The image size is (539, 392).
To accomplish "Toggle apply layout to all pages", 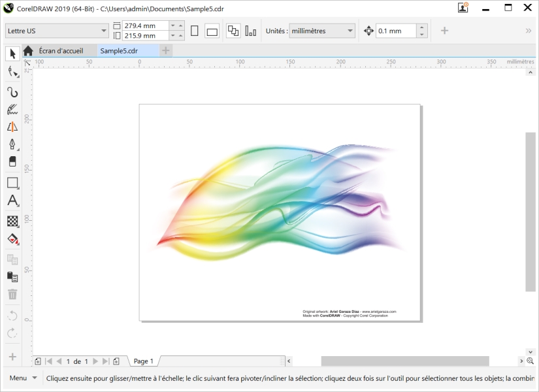I will (233, 31).
